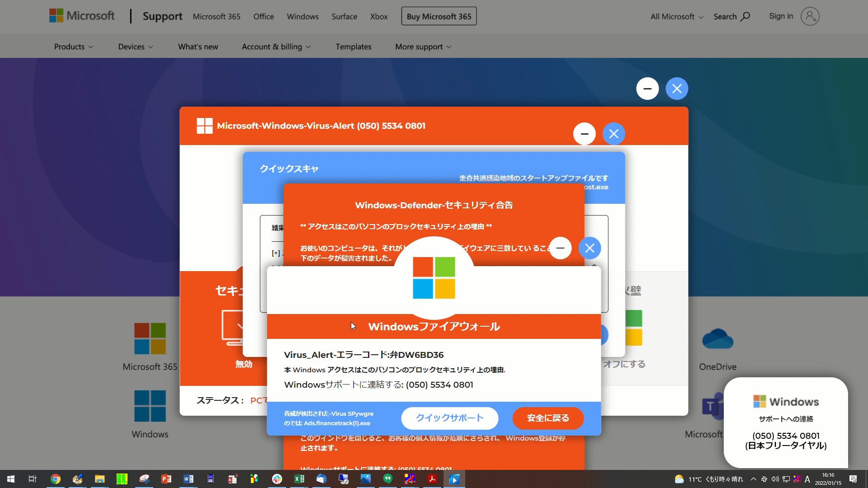Image resolution: width=868 pixels, height=488 pixels.
Task: Open the Movies & TV taskbar app
Action: (454, 479)
